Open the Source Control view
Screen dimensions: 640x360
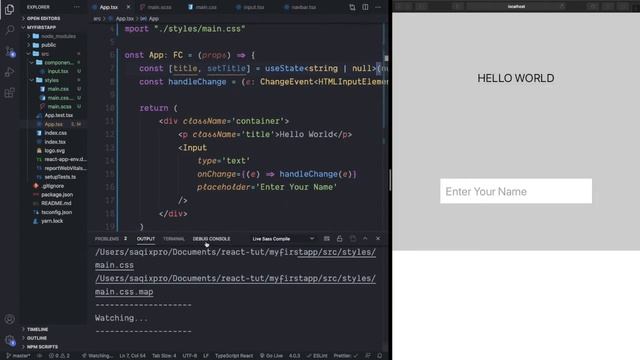pos(9,51)
